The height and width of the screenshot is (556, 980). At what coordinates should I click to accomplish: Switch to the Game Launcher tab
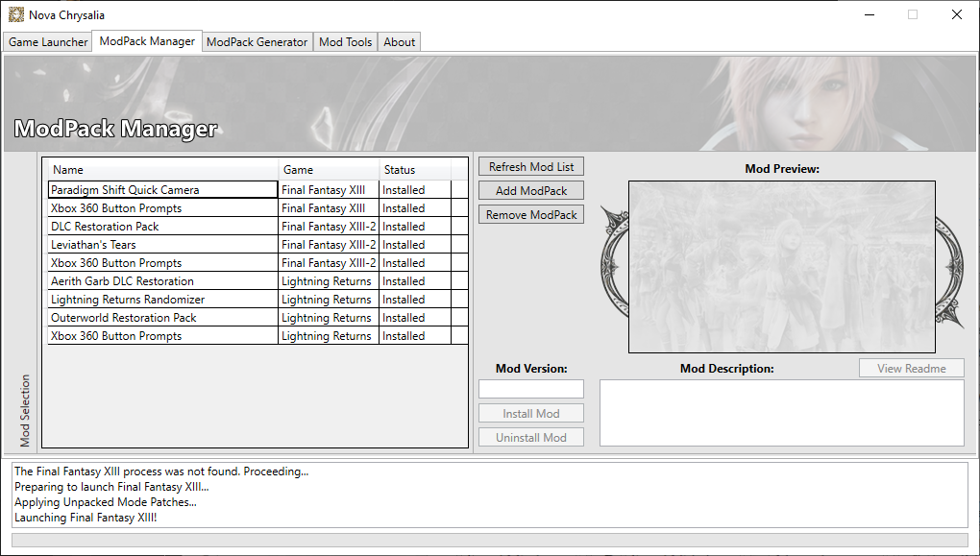coord(48,42)
